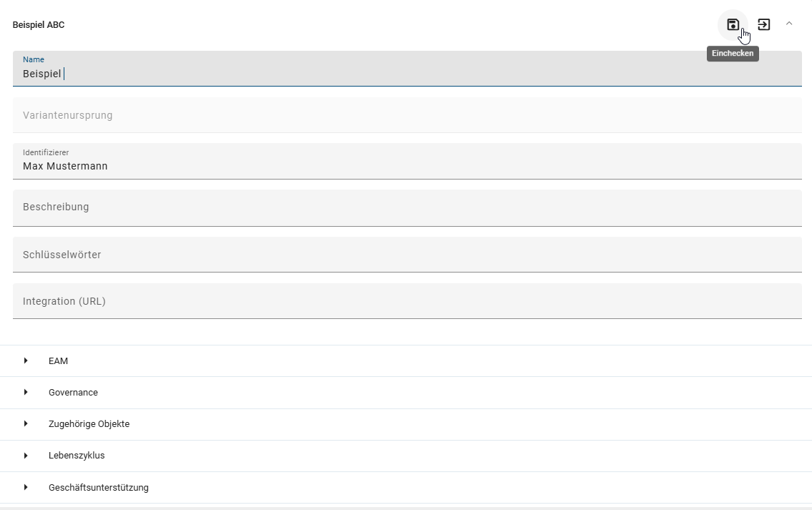
Task: Open the Geschäftsunterstützung arrow expander
Action: (26, 487)
